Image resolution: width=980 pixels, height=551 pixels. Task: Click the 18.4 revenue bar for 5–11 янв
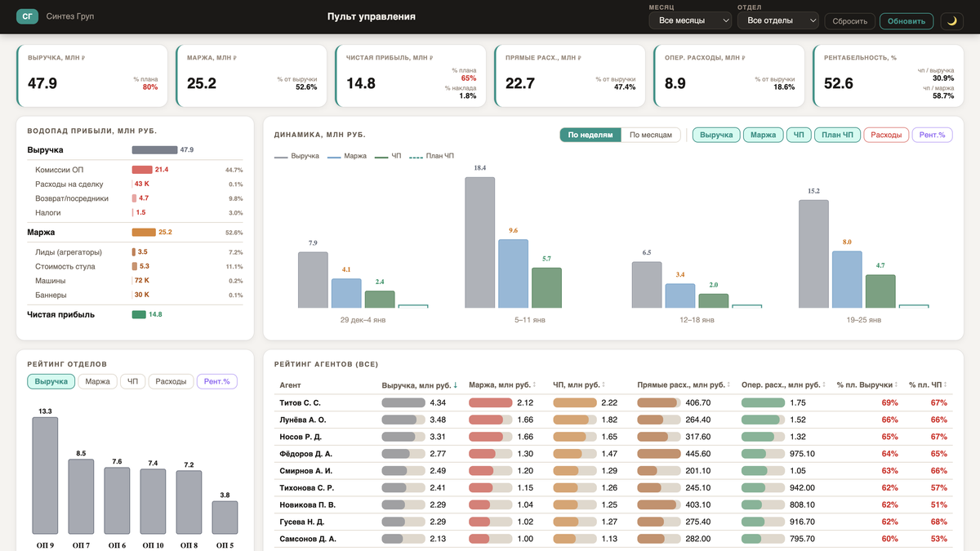click(x=480, y=242)
